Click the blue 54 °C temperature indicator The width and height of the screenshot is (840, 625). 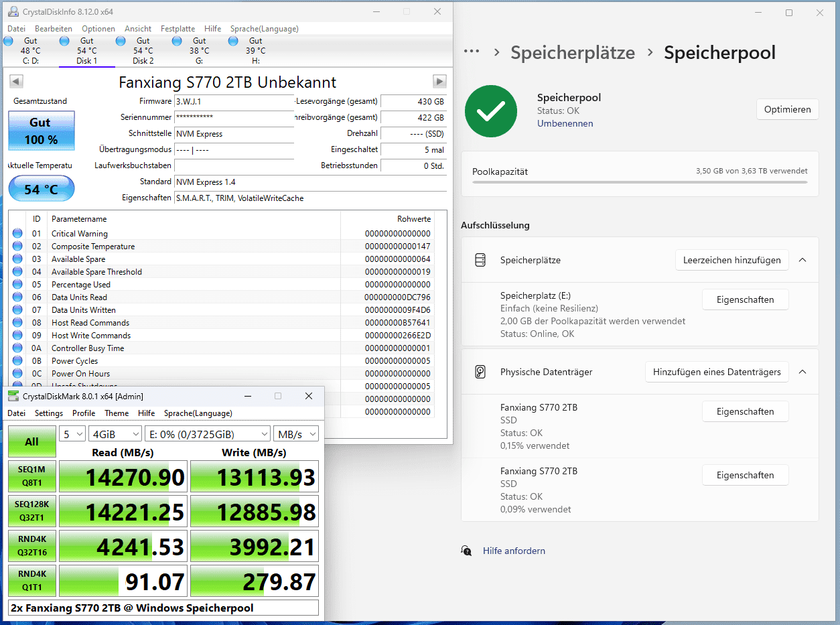click(42, 190)
